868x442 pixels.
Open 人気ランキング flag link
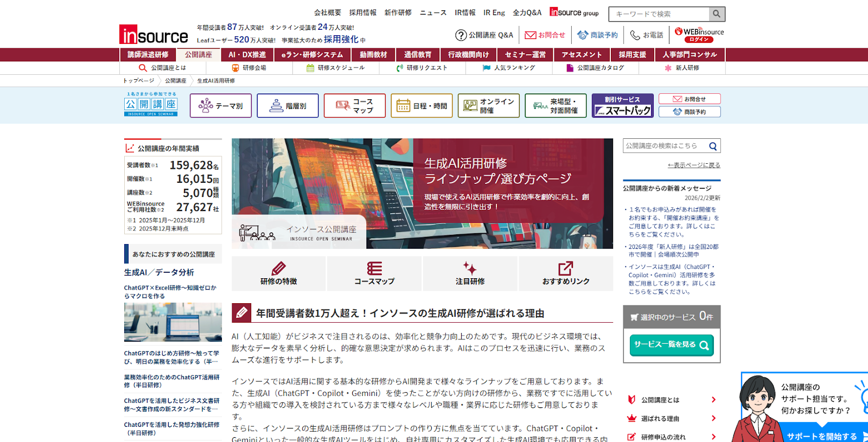(x=509, y=68)
